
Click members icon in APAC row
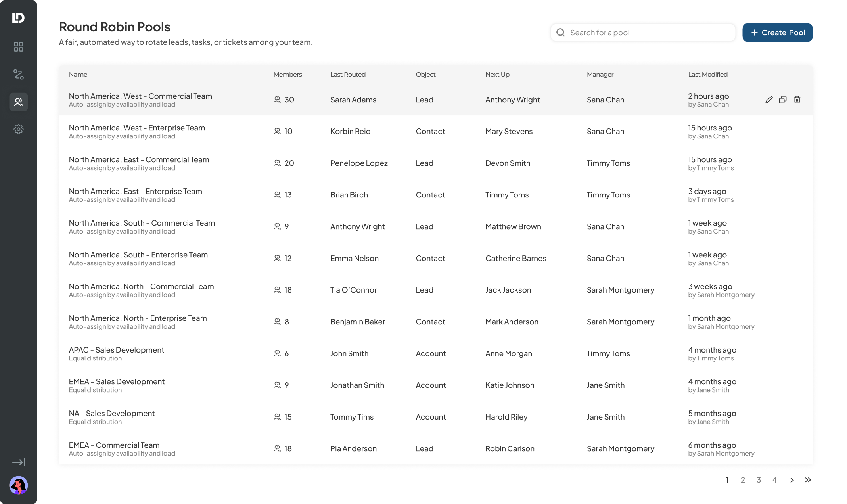pyautogui.click(x=277, y=353)
